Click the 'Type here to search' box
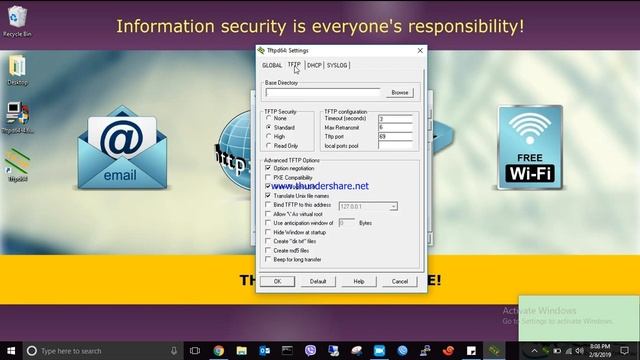 102,351
